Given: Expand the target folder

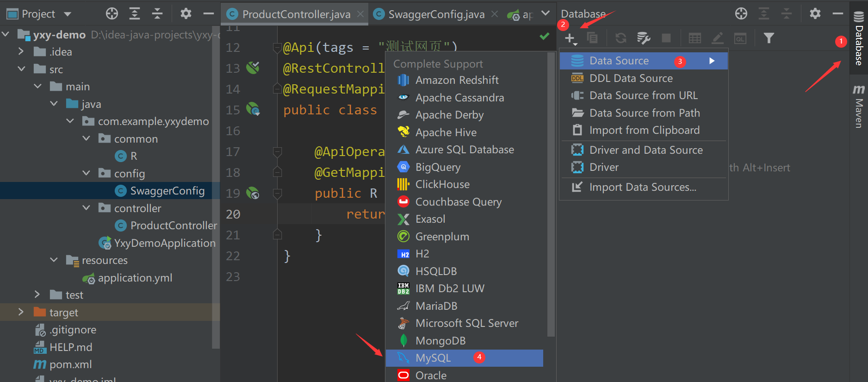Looking at the screenshot, I should coord(21,312).
